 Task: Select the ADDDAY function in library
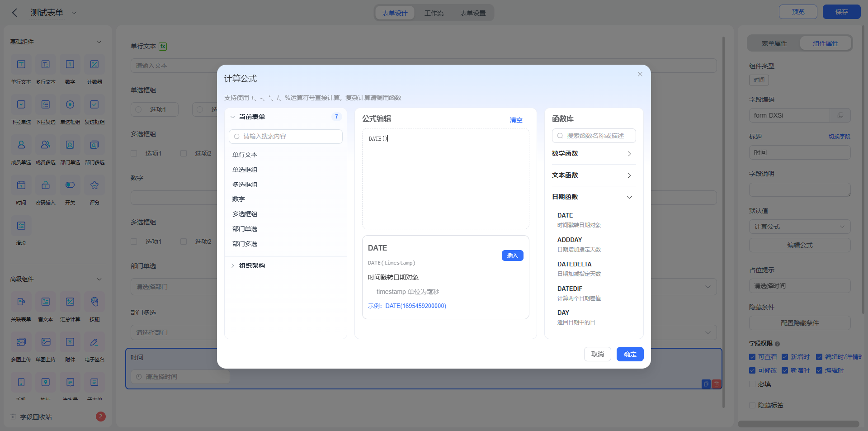click(579, 244)
